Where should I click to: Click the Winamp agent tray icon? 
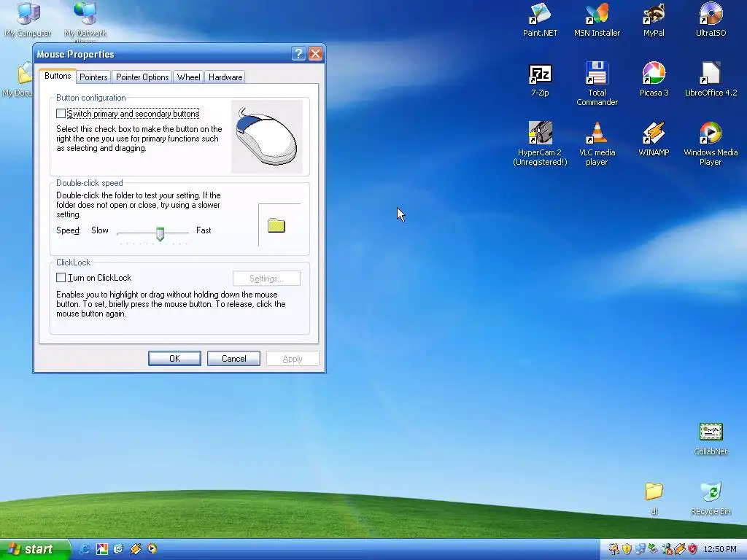point(680,549)
